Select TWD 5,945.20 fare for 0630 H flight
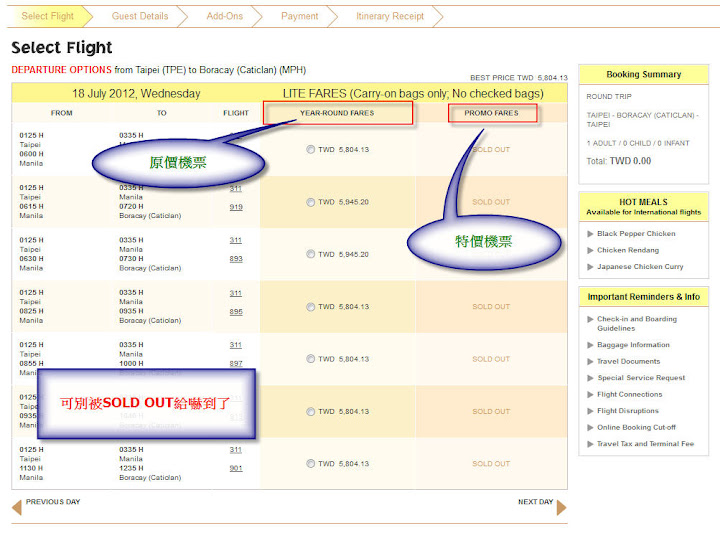This screenshot has width=720, height=533. pos(311,254)
